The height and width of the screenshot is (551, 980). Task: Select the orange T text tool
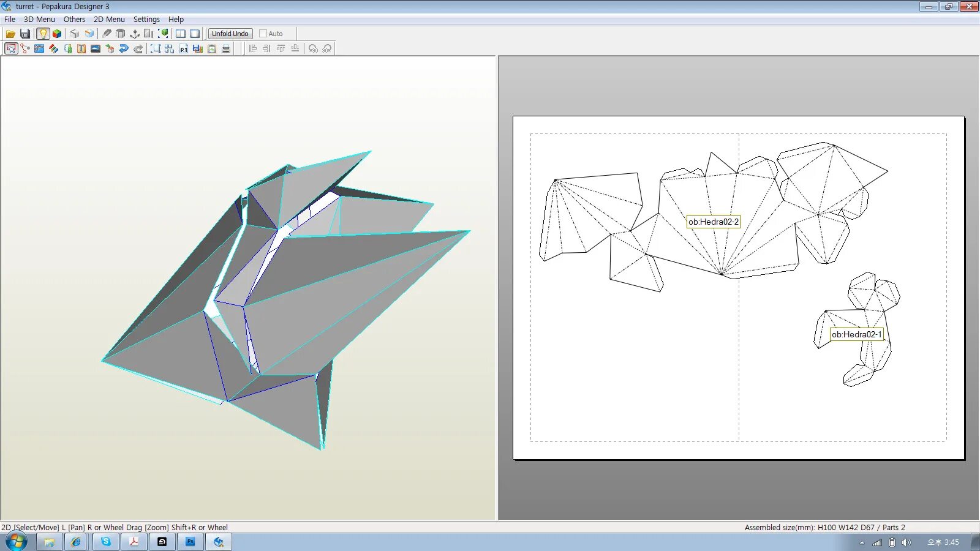click(81, 48)
